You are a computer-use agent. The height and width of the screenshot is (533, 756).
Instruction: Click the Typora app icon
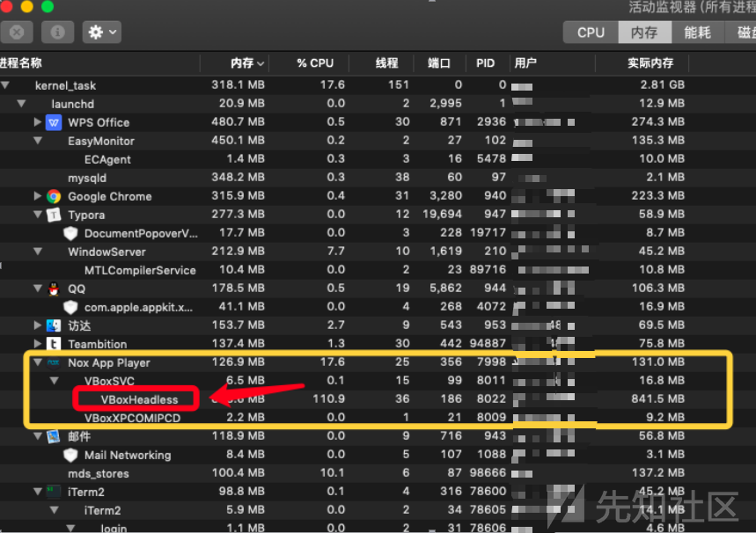(x=54, y=215)
